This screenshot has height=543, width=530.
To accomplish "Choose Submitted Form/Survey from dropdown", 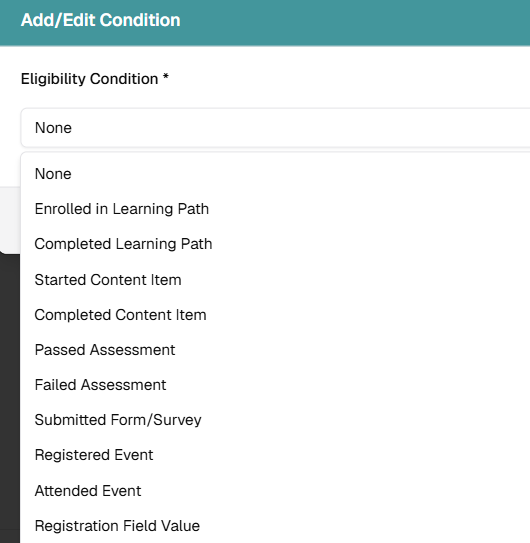I will [275, 420].
